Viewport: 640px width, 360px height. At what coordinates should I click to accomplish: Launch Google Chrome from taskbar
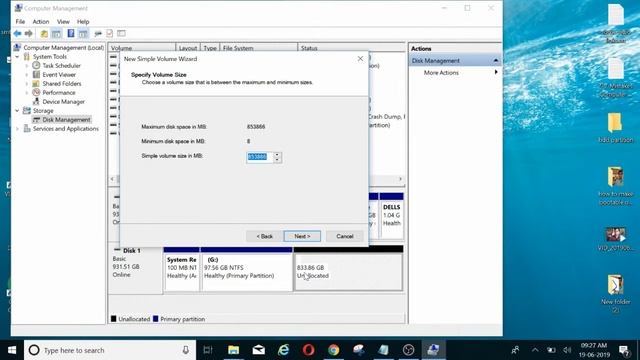click(333, 350)
